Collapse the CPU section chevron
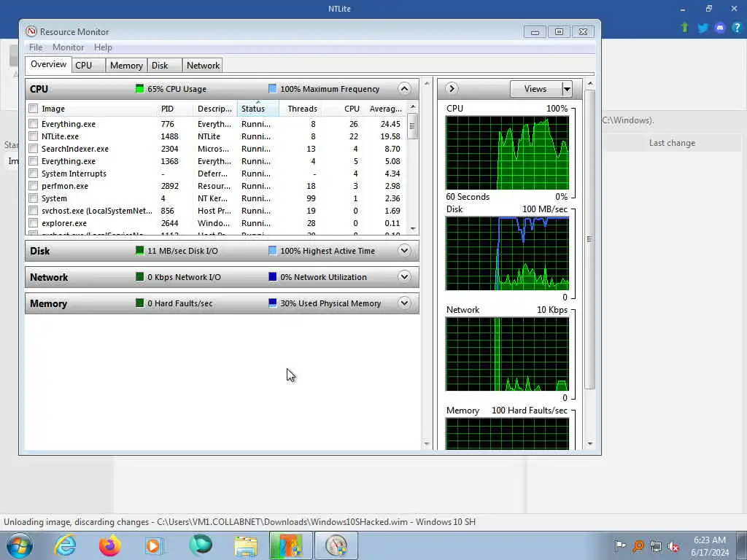This screenshot has width=747, height=560. click(x=404, y=88)
